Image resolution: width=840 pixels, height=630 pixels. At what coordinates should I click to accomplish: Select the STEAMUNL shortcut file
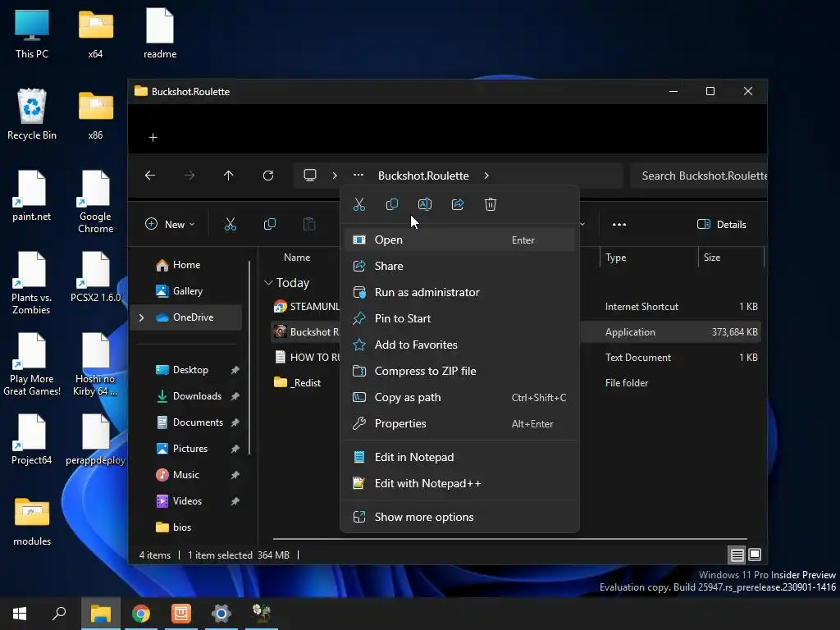(x=306, y=307)
